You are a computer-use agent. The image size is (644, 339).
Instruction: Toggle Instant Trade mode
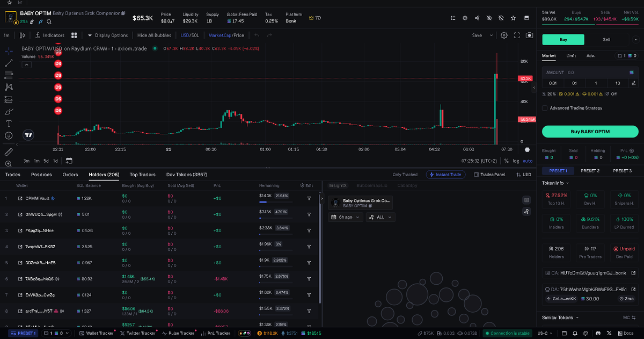[446, 175]
